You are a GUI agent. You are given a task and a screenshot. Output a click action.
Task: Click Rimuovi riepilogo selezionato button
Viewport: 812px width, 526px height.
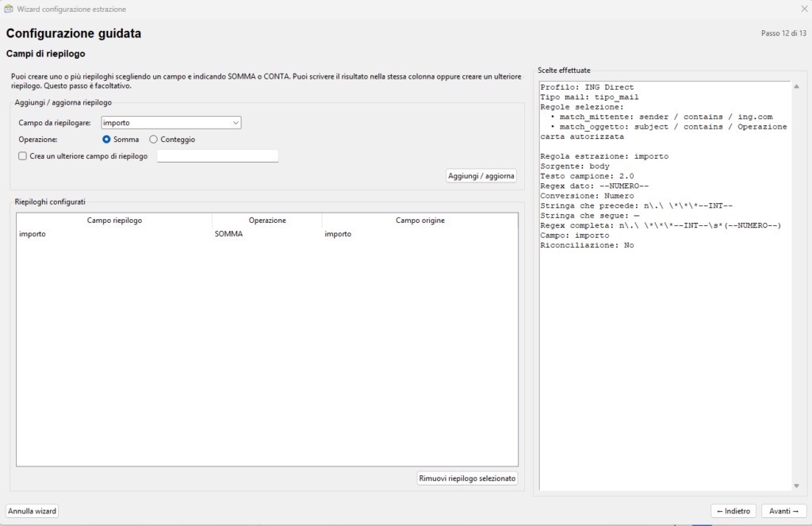tap(467, 478)
